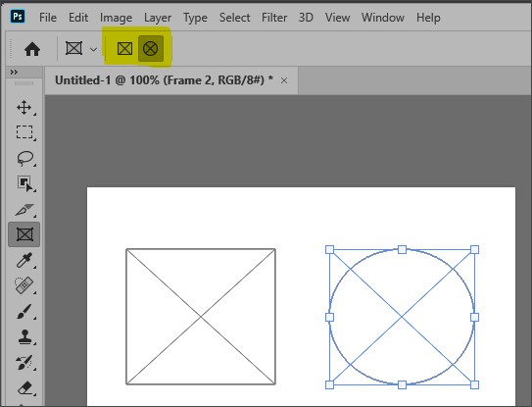
Task: Click the Frame tool preset icon in options bar
Action: 73,48
